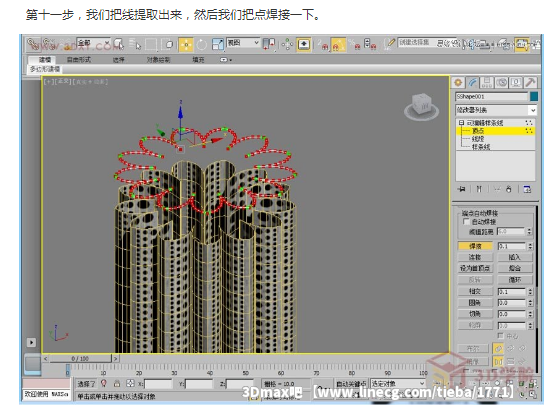Click the 0 / 100 time slider

(x=81, y=359)
